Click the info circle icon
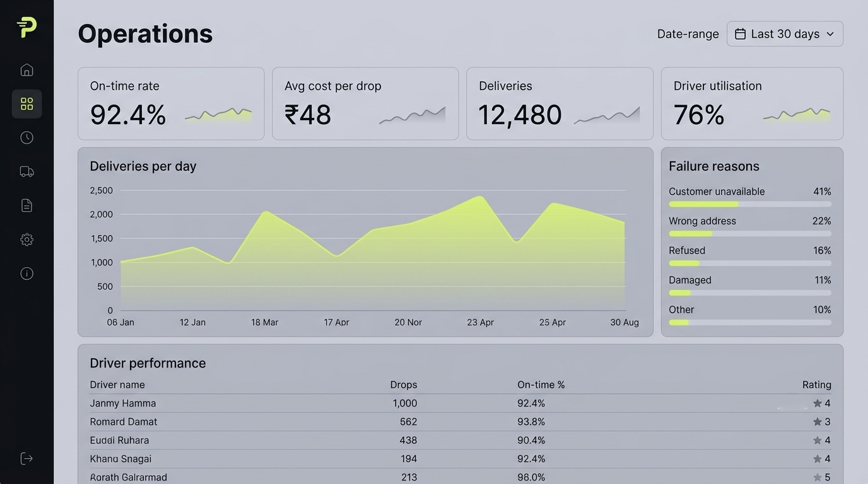Viewport: 868px width, 484px height. pos(26,274)
